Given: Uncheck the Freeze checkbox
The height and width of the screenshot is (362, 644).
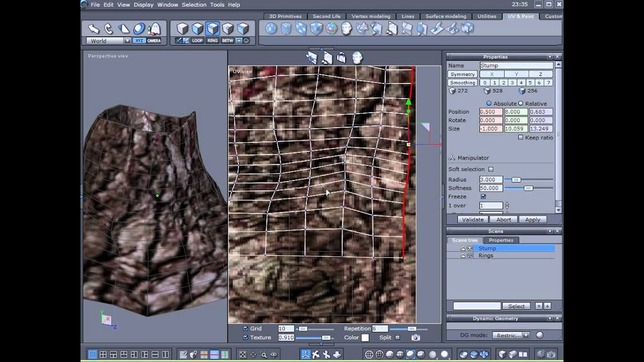Looking at the screenshot, I should tap(484, 197).
